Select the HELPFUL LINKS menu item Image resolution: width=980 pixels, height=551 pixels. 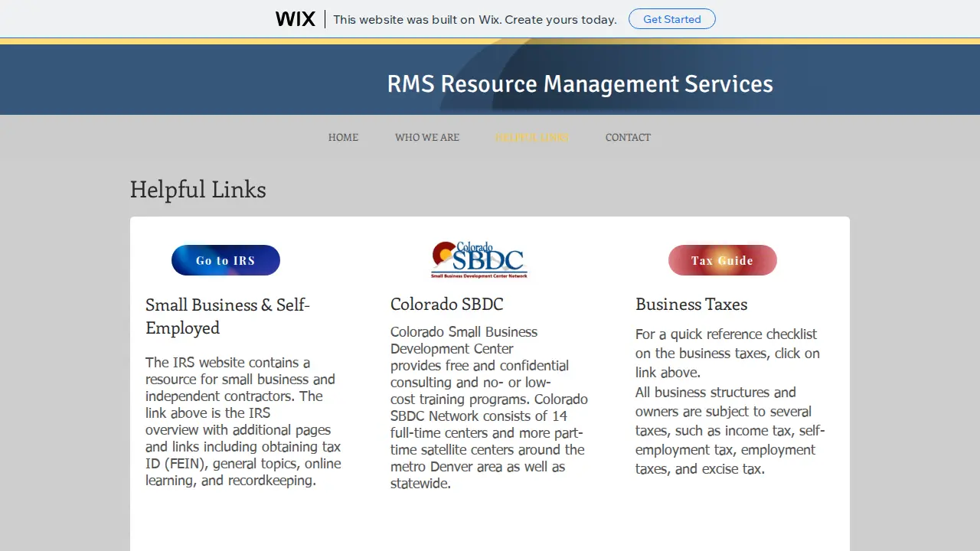(532, 138)
